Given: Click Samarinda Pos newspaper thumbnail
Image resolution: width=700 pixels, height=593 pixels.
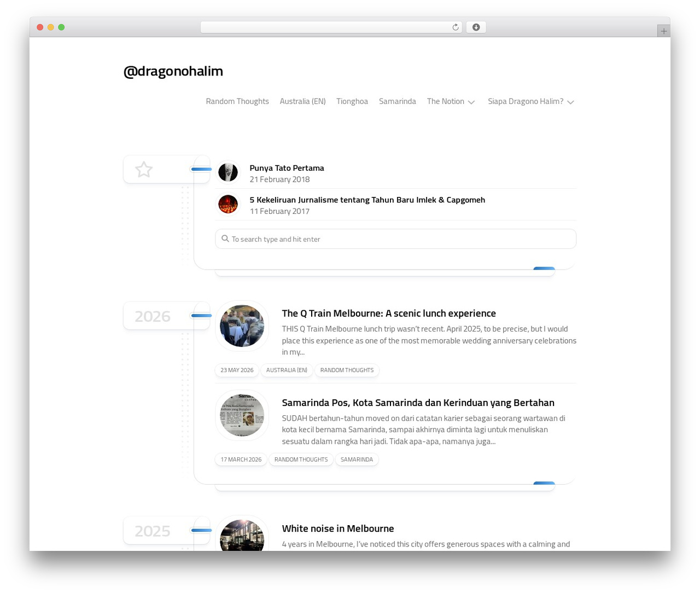Looking at the screenshot, I should click(242, 415).
